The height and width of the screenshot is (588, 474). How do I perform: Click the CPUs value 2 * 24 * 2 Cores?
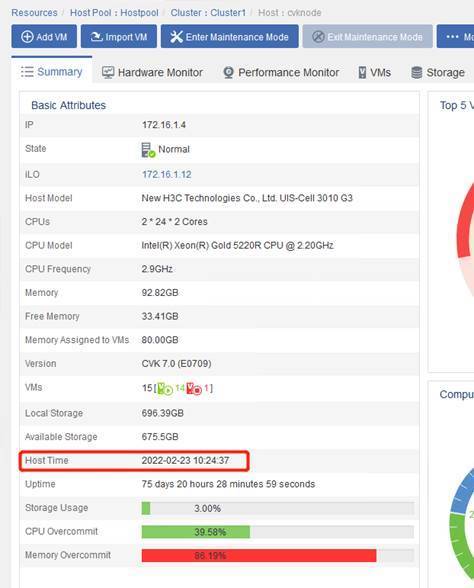pyautogui.click(x=174, y=222)
